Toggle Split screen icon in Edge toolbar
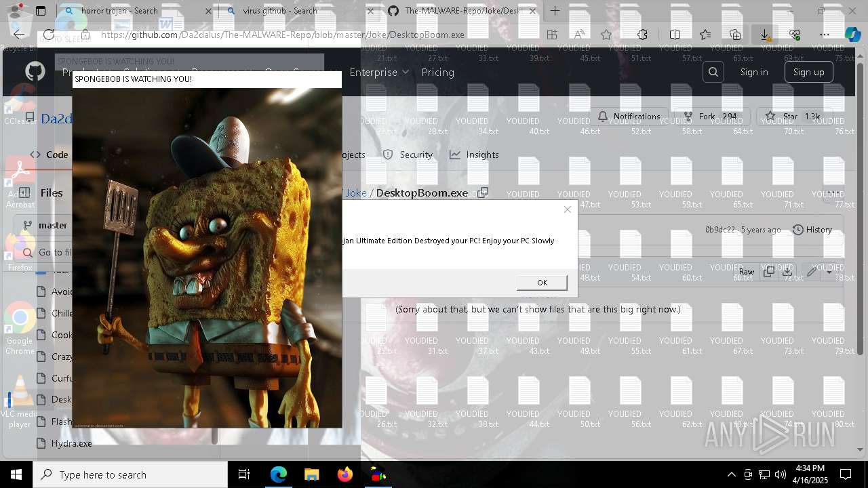This screenshot has height=488, width=868. click(675, 35)
